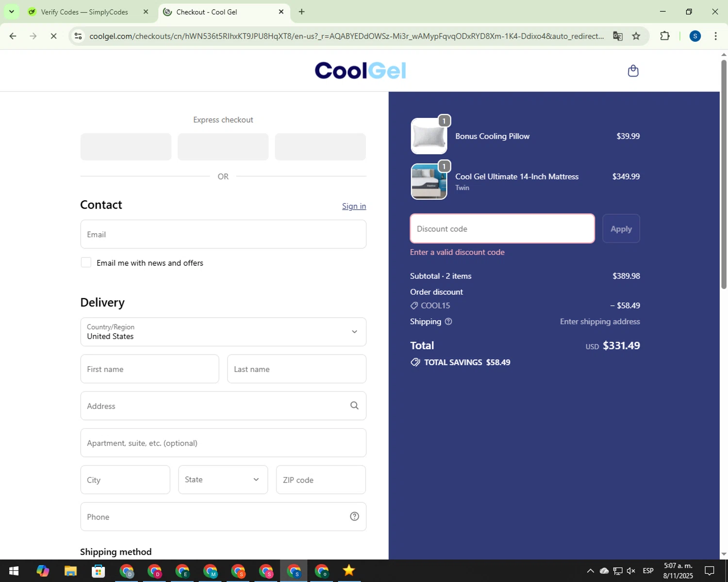
Task: Click the taskbar clock and date
Action: (678, 571)
